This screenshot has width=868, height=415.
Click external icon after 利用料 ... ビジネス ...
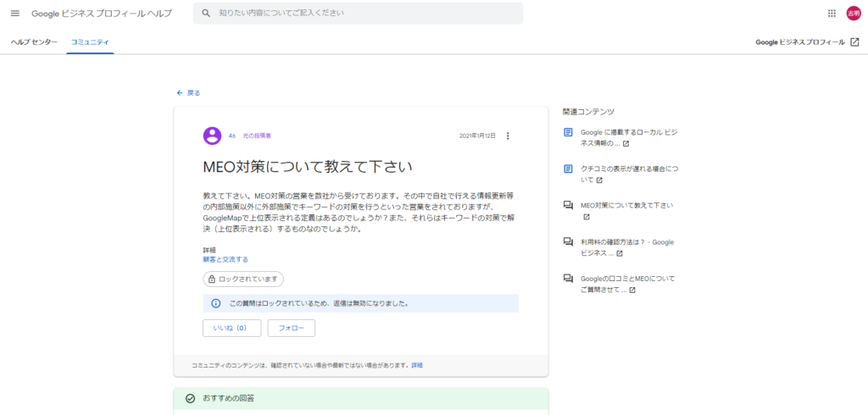(x=620, y=253)
